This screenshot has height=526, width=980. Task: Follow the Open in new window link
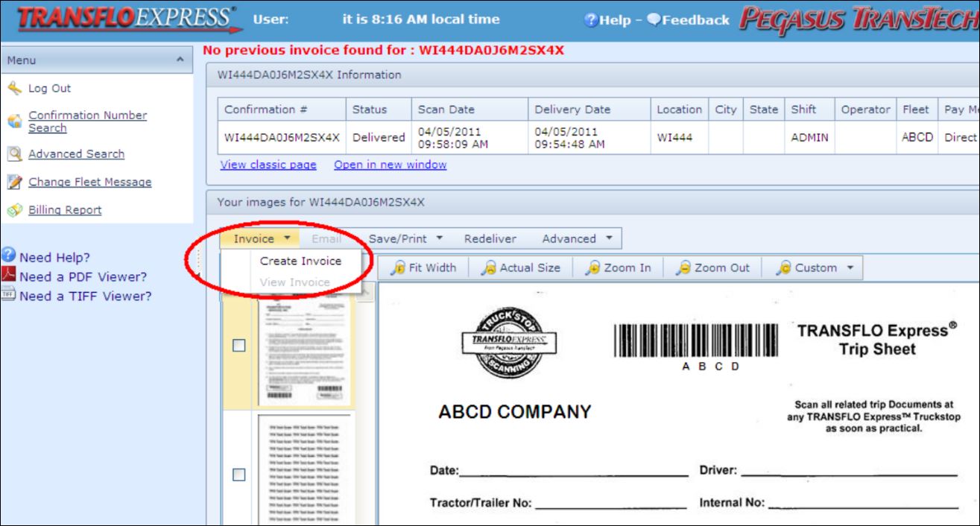click(x=391, y=165)
